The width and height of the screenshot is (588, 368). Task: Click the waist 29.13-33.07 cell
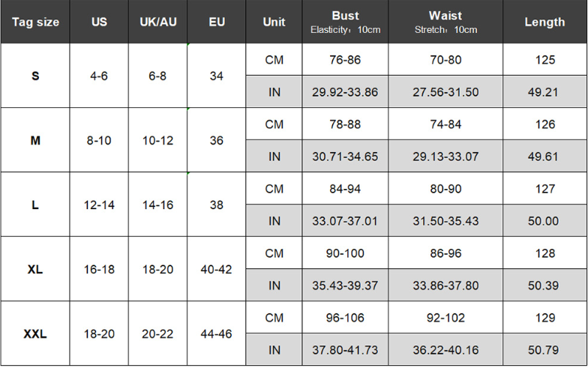(x=445, y=156)
